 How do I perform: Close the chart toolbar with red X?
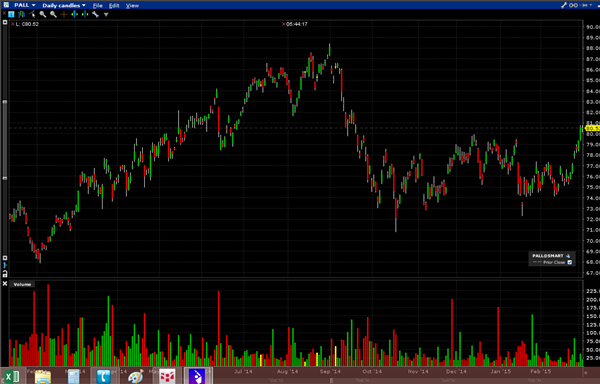4,13
